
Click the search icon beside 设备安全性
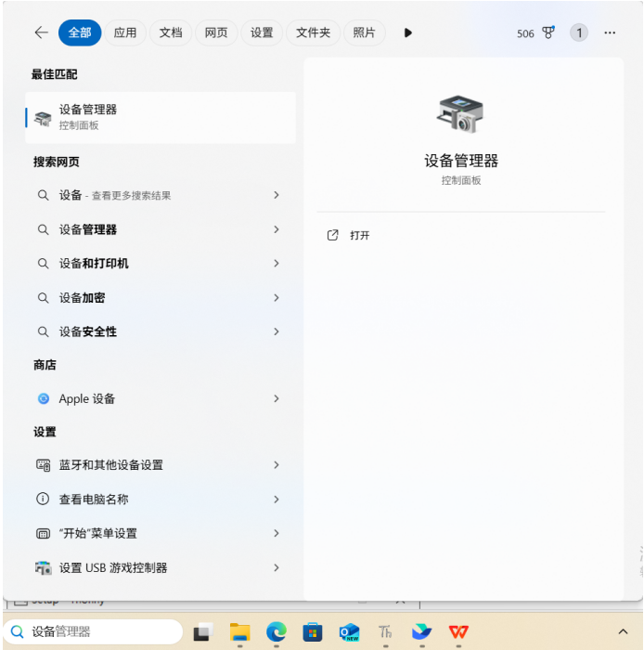[x=43, y=331]
